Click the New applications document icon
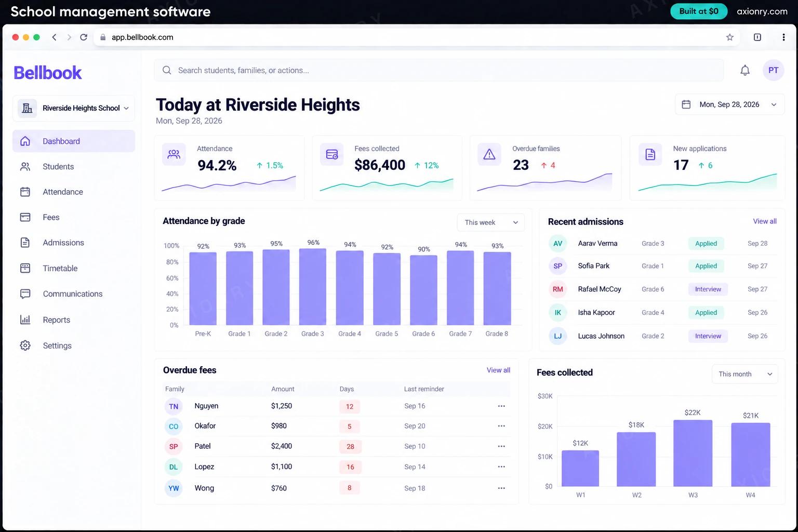Viewport: 798px width, 532px height. pos(650,154)
